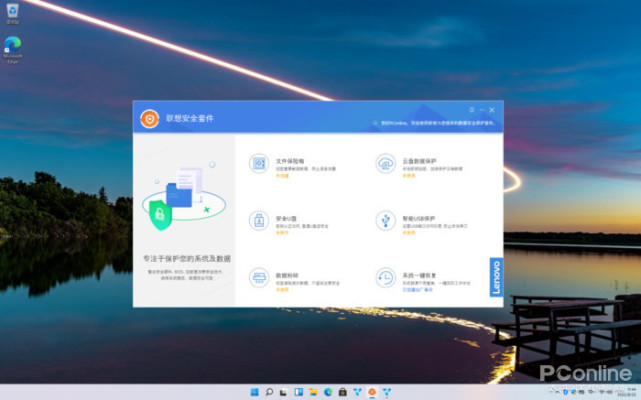
Task: Click the 智能USB保护 title text
Action: click(419, 218)
